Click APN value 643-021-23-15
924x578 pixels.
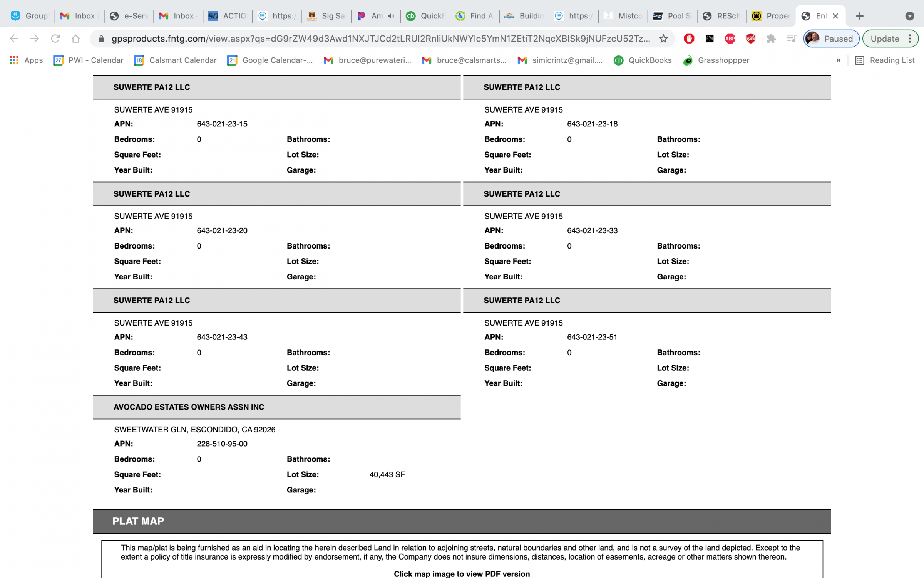point(222,124)
